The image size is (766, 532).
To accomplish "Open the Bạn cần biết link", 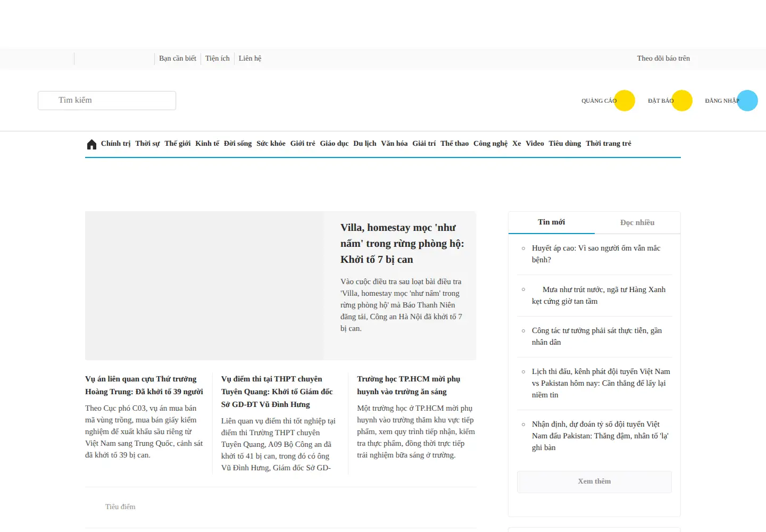I will coord(178,59).
